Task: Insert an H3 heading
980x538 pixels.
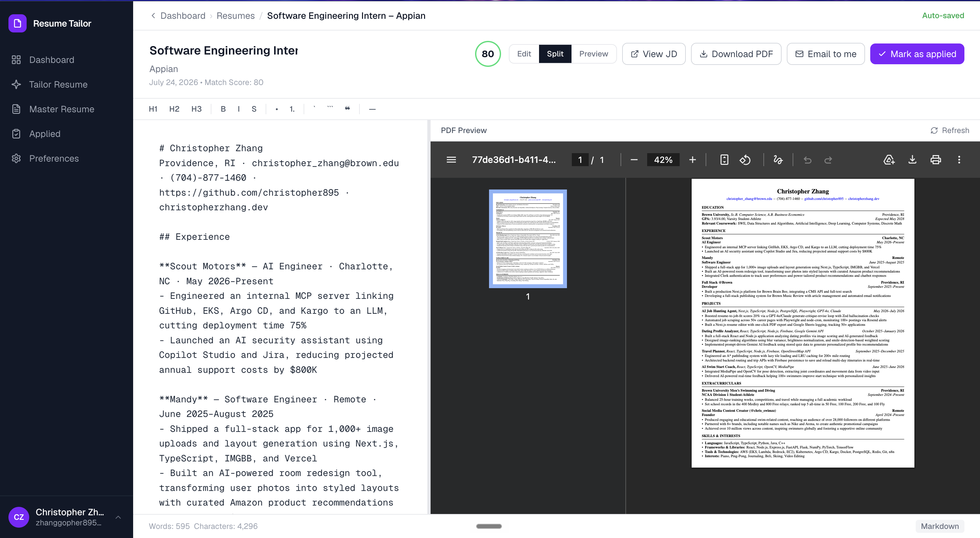Action: coord(196,109)
